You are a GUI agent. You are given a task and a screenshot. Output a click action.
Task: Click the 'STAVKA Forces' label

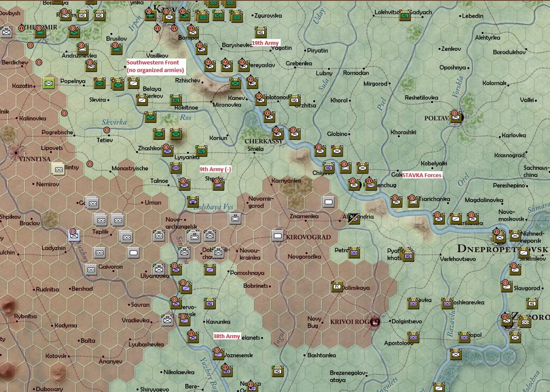[422, 175]
